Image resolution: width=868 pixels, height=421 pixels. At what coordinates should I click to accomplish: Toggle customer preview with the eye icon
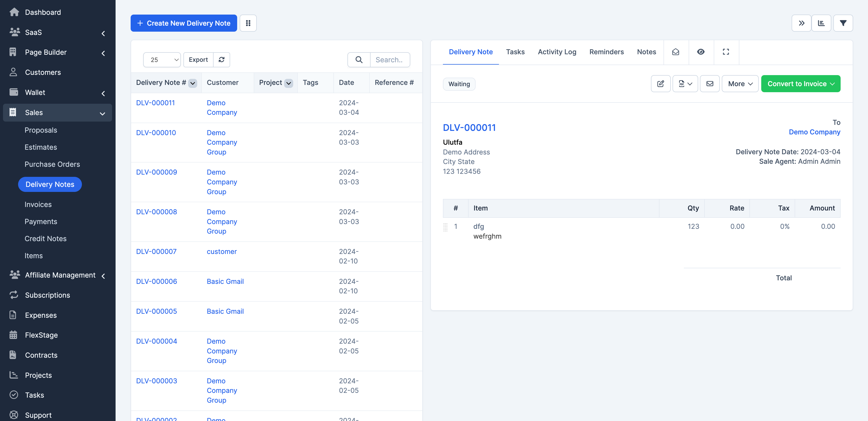tap(701, 52)
